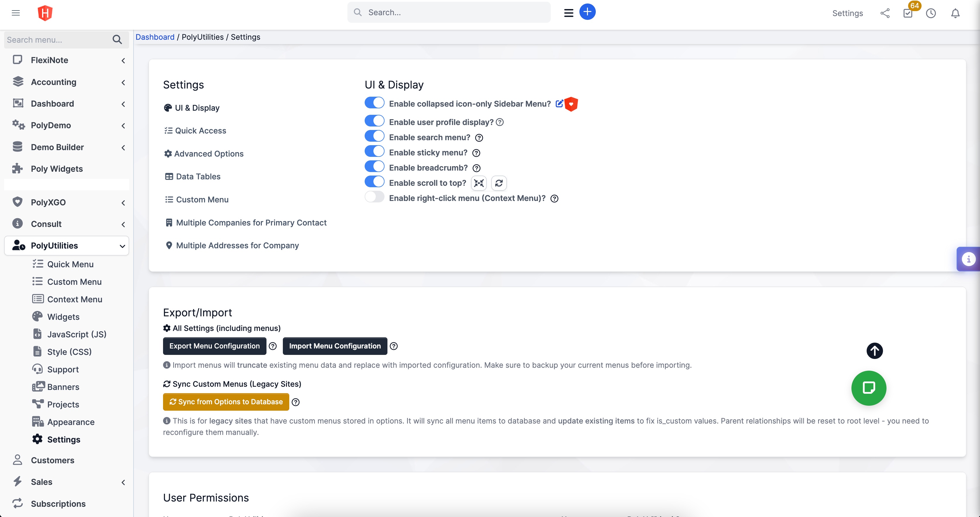Screen dimensions: 980x517
Task: Open the edit pencil icon next to sidebar menu setting
Action: (559, 103)
